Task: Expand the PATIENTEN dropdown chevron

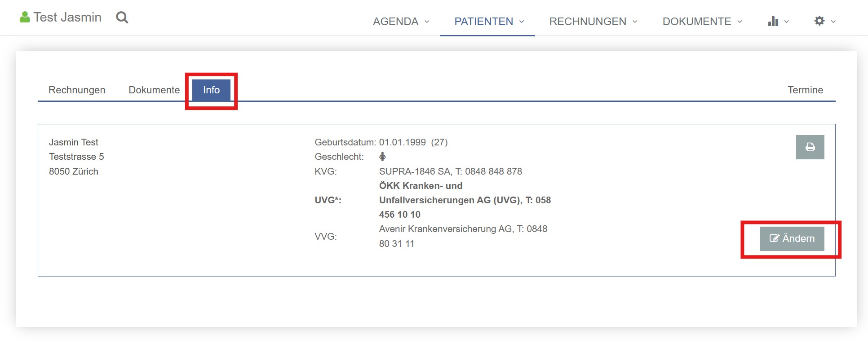Action: click(x=522, y=22)
